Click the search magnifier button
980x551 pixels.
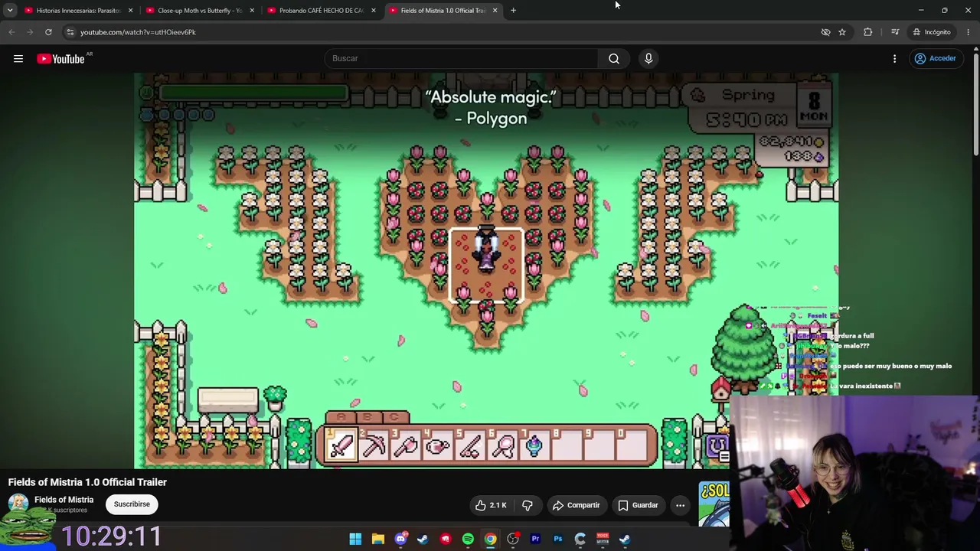pos(614,58)
